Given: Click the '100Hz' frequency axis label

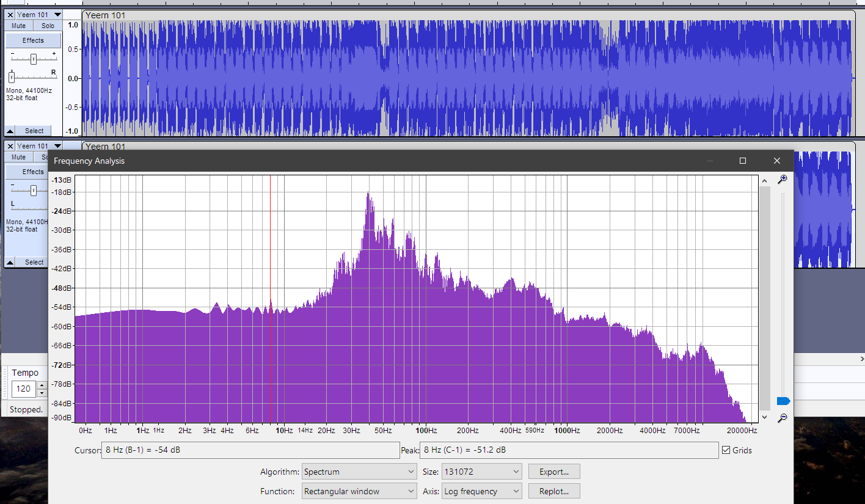Looking at the screenshot, I should 425,431.
